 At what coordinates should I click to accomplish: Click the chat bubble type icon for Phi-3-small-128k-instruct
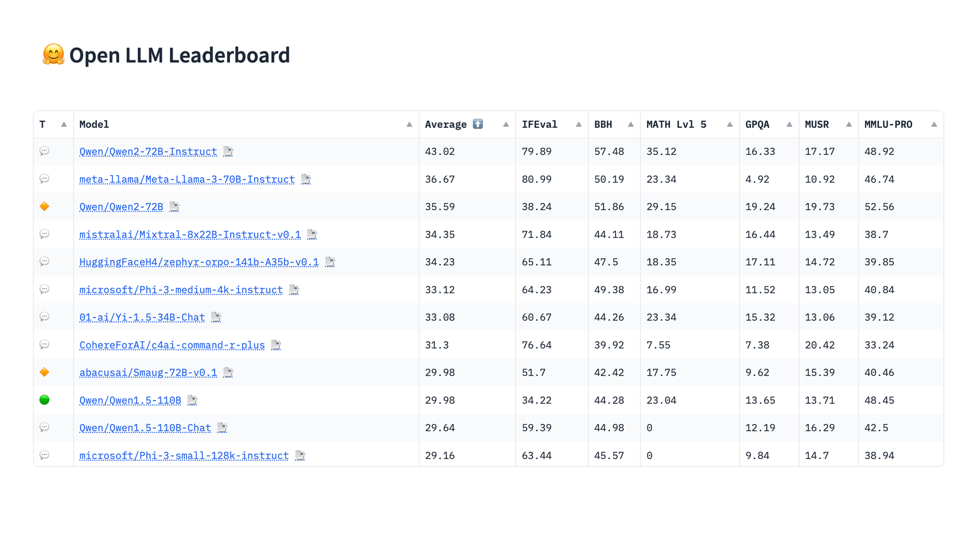tap(45, 455)
